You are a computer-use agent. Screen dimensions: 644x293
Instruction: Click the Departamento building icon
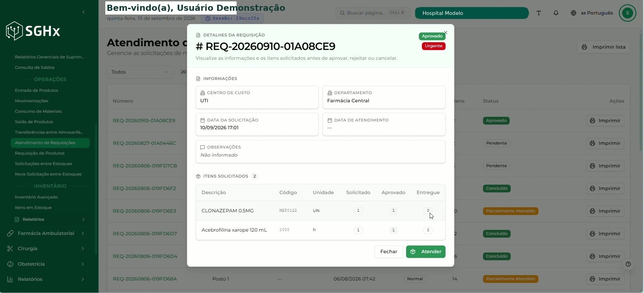point(330,93)
